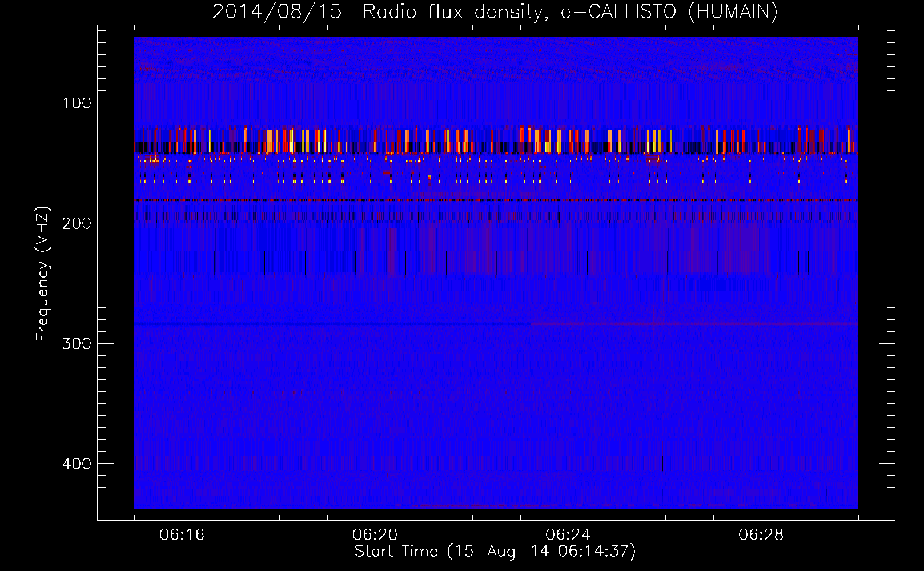Click the plot title '2014/08/15 Radio flux density'
The height and width of the screenshot is (571, 924).
click(495, 12)
